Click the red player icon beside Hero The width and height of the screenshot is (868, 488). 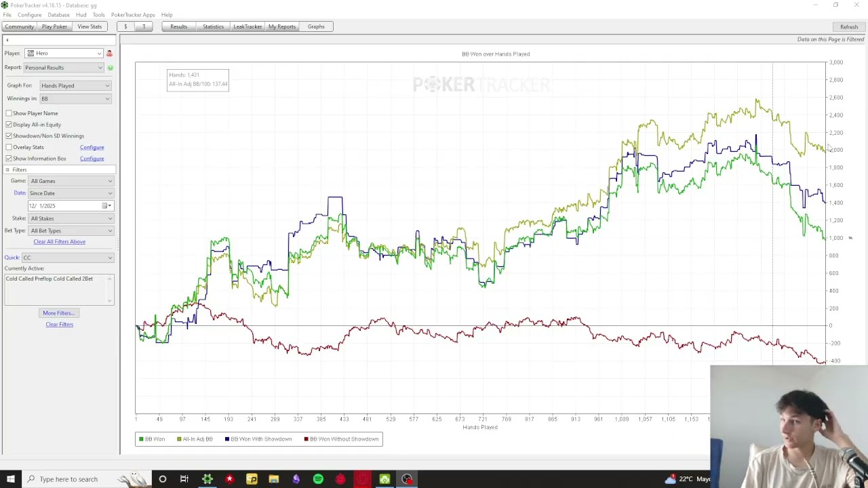(x=109, y=53)
